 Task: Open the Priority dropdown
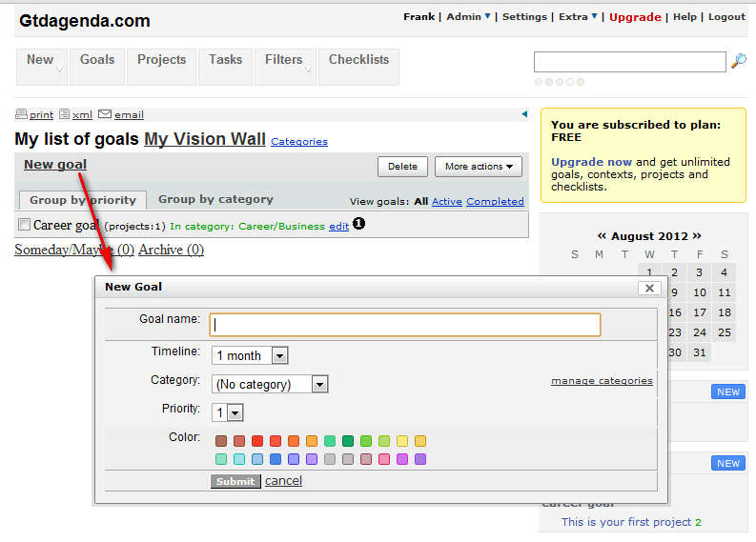coord(235,412)
